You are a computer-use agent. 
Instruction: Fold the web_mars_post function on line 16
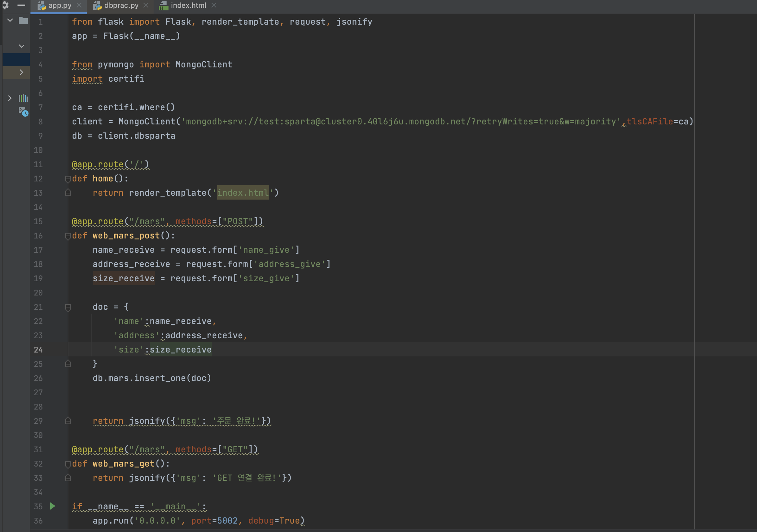click(68, 236)
